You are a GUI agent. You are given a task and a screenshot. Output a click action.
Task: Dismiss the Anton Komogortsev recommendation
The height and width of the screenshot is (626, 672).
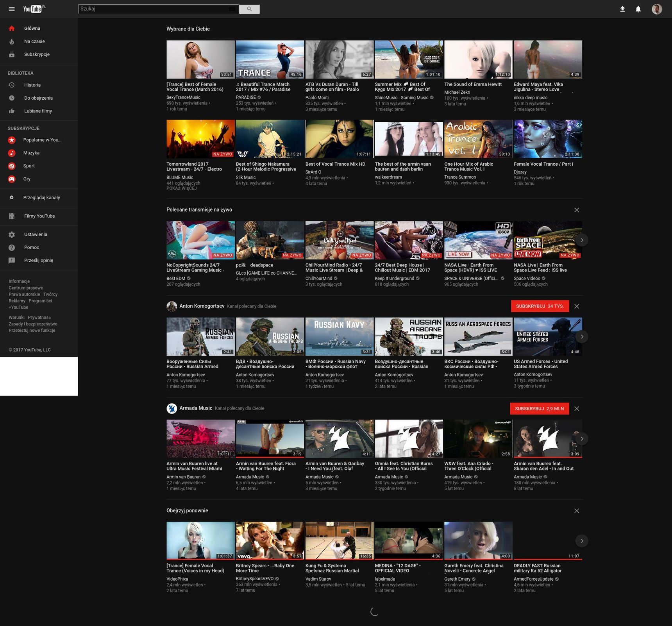point(577,306)
